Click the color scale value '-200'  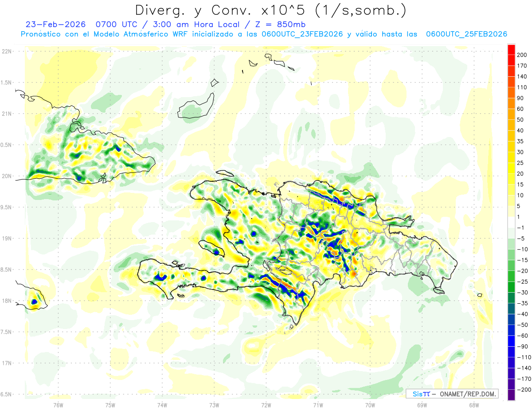[x=524, y=390]
